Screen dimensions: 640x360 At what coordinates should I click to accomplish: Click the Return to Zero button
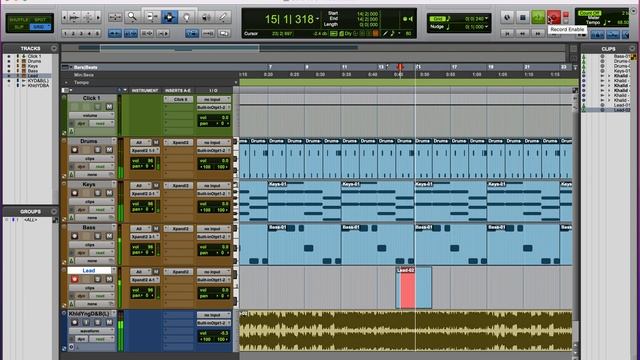507,34
